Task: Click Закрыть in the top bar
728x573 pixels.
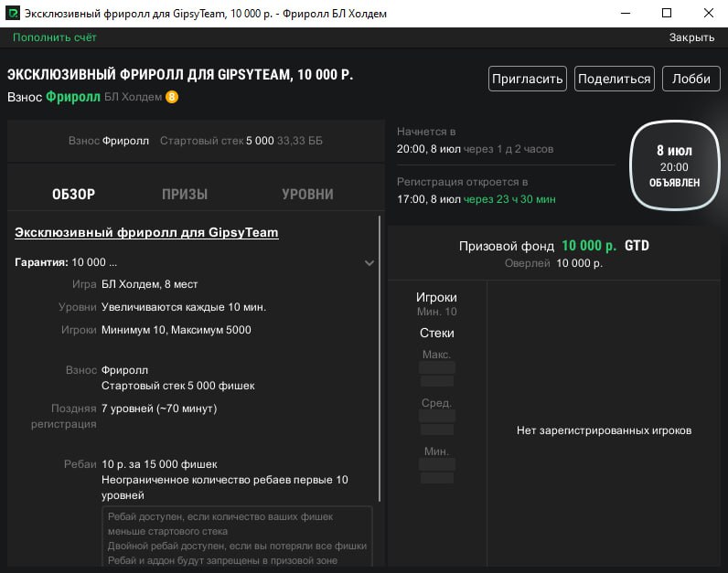Action: (x=691, y=37)
